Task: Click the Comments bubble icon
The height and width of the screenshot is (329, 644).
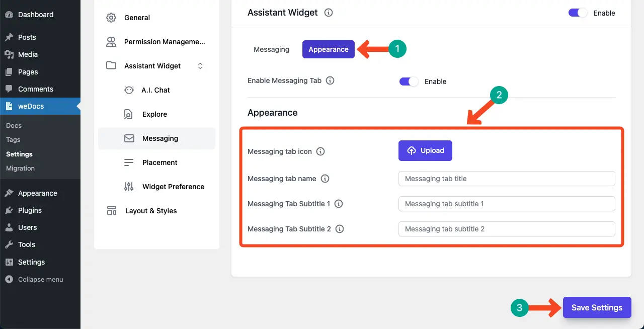Action: tap(9, 89)
